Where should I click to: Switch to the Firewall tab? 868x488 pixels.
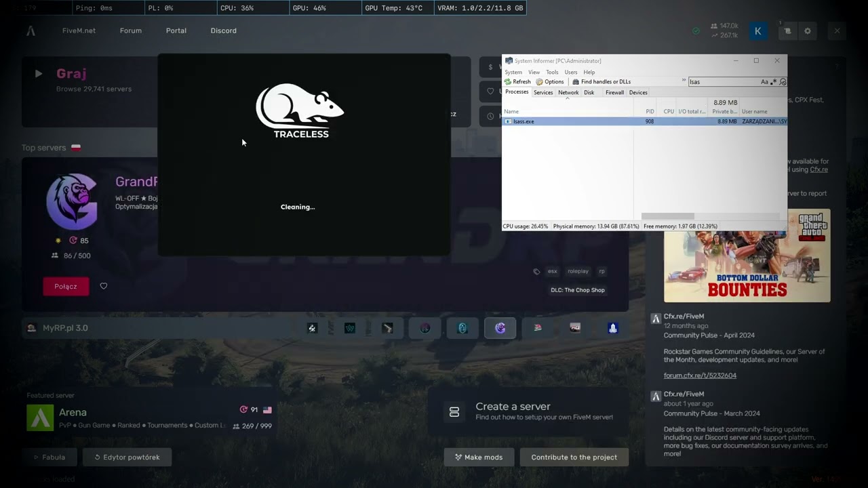(614, 92)
